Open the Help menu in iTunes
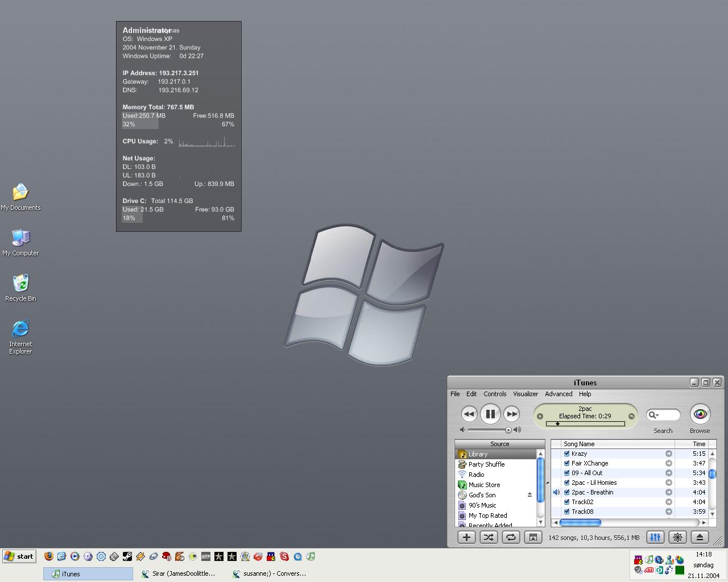 coord(585,394)
